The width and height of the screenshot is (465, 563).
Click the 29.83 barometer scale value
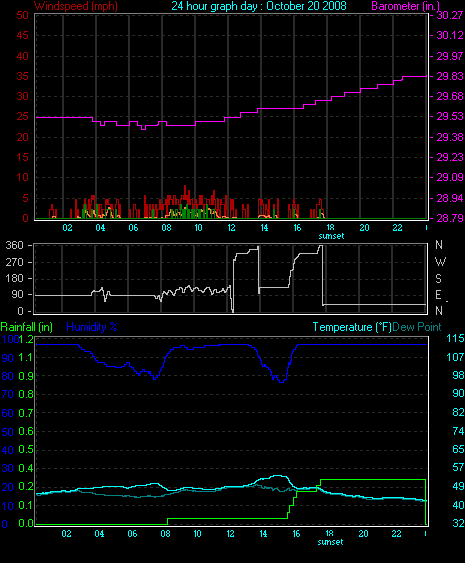[449, 76]
